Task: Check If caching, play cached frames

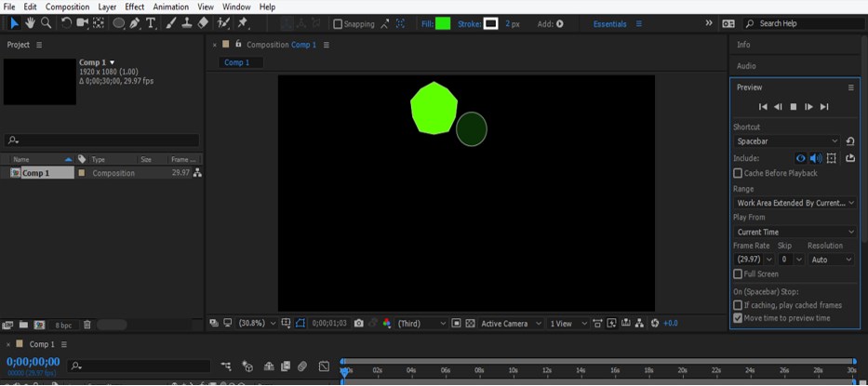Action: pos(738,305)
